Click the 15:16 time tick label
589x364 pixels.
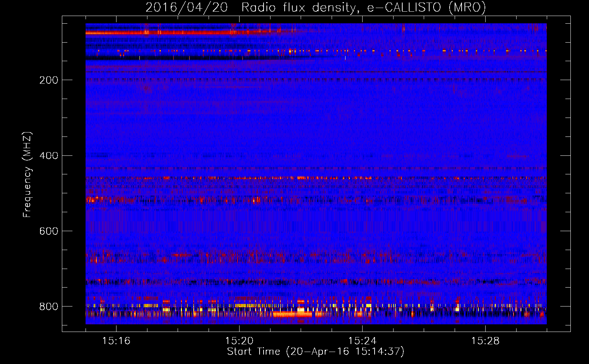tap(116, 341)
